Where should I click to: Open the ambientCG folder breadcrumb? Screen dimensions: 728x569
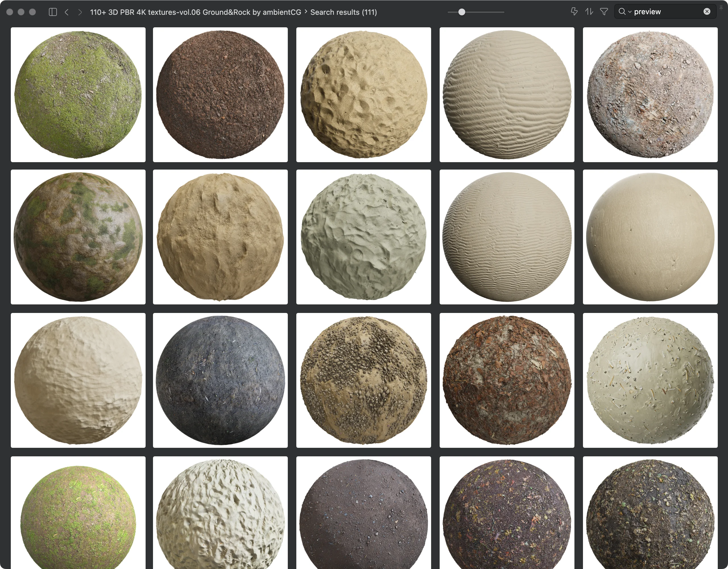[196, 12]
